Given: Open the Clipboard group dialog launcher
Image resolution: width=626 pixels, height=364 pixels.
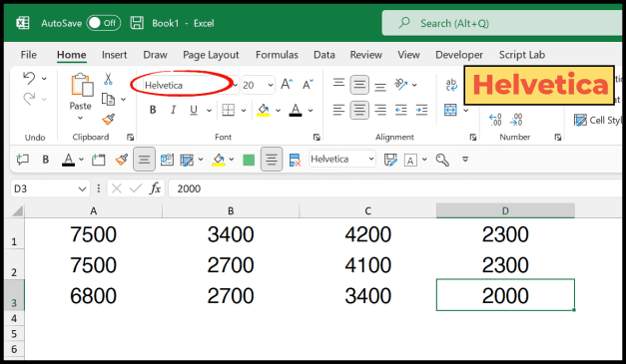Looking at the screenshot, I should tap(130, 138).
